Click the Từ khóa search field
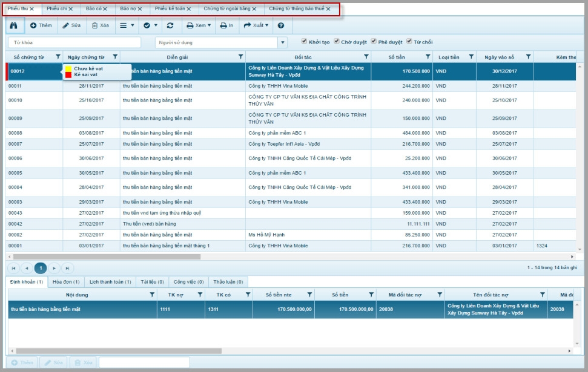 [x=74, y=42]
